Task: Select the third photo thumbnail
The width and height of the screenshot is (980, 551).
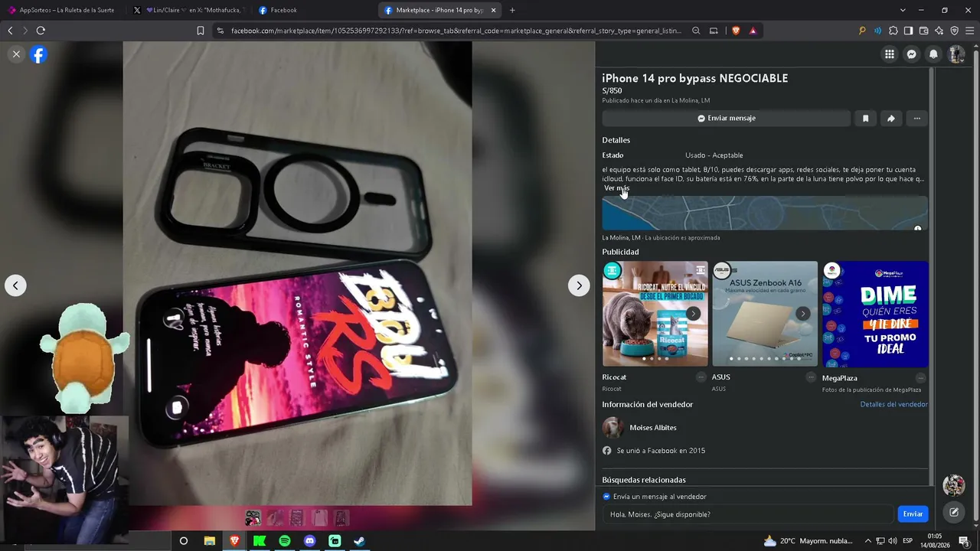Action: tap(297, 518)
